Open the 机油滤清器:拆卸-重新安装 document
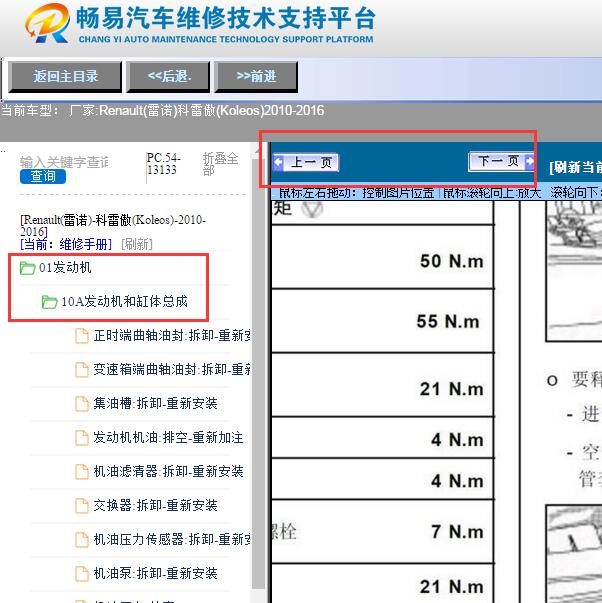The width and height of the screenshot is (602, 603). pos(168,471)
